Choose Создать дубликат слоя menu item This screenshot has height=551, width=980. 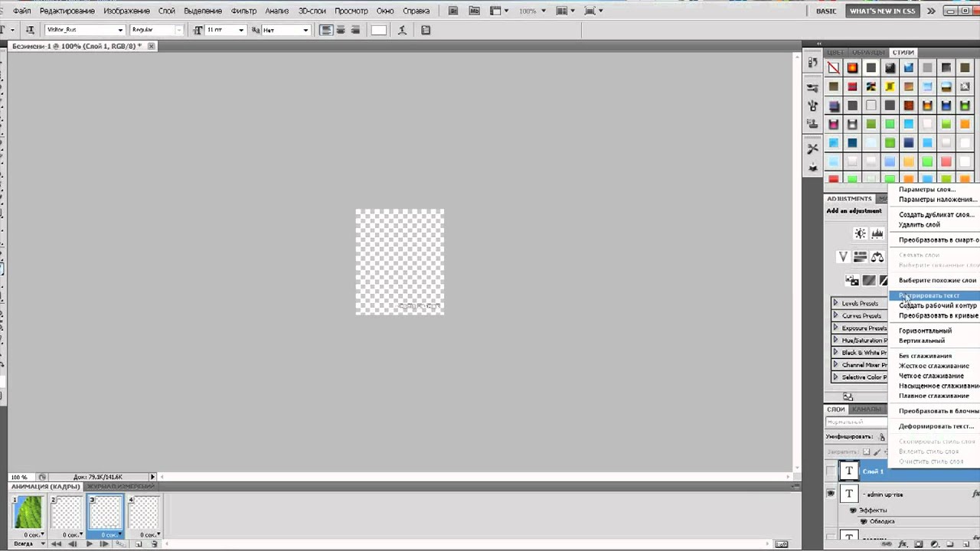(935, 215)
